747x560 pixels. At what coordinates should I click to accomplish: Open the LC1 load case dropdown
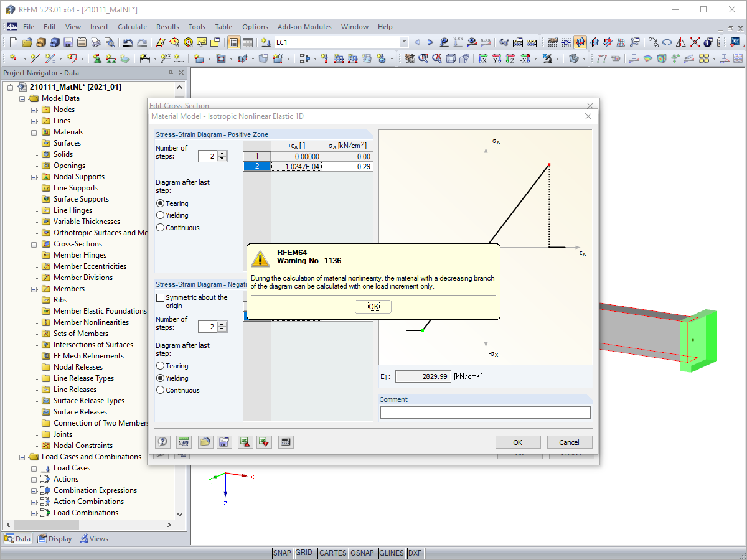coord(404,43)
